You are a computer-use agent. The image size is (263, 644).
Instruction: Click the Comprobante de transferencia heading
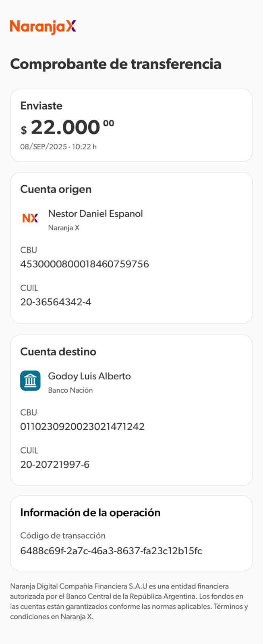click(116, 64)
